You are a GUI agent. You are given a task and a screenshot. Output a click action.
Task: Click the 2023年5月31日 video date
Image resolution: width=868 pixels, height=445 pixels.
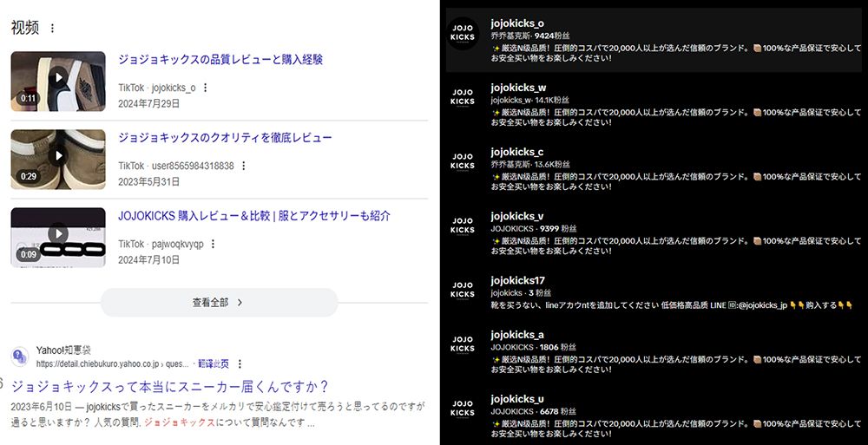tap(149, 181)
